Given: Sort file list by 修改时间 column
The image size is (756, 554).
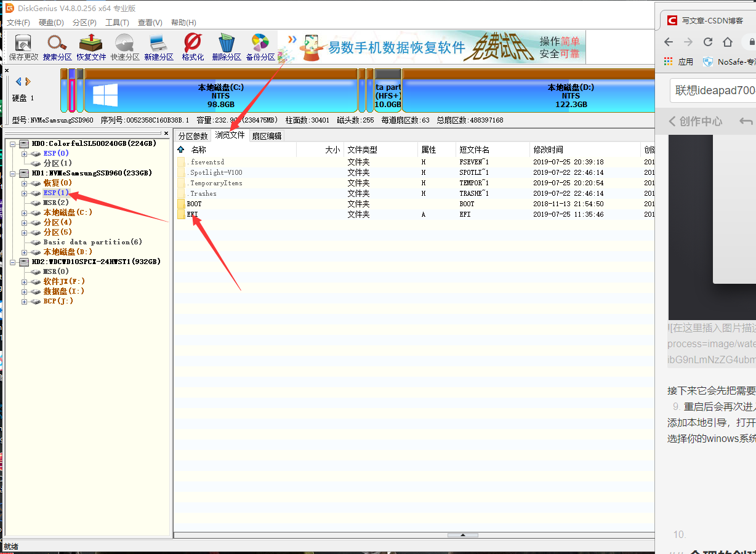Looking at the screenshot, I should [x=585, y=150].
